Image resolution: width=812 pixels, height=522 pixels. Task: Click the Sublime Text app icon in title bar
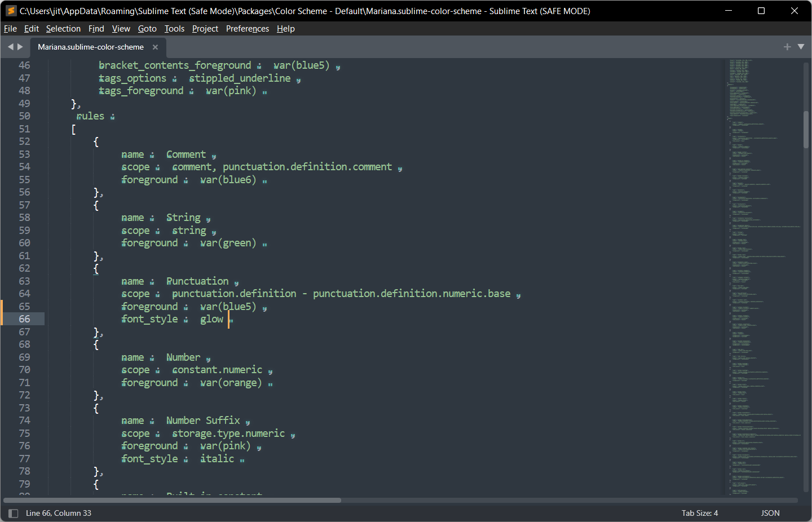tap(11, 11)
